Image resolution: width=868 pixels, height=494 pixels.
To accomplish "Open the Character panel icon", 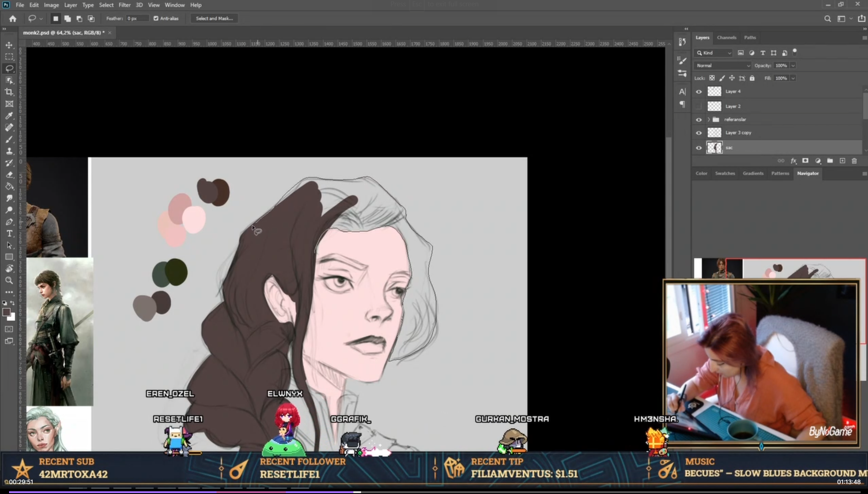I will pos(682,91).
